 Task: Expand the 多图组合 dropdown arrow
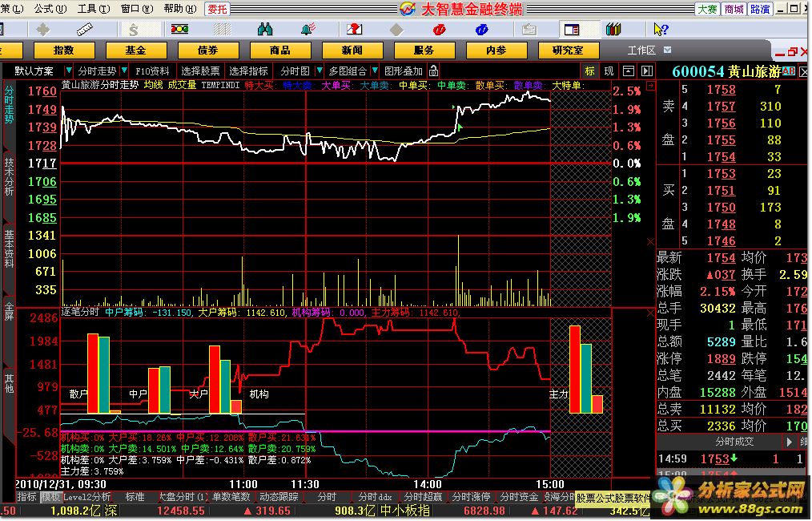375,71
